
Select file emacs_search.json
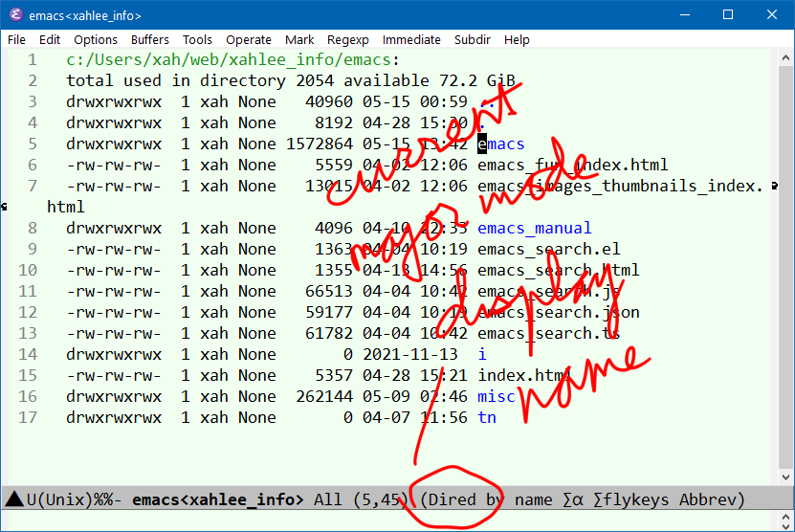[559, 312]
